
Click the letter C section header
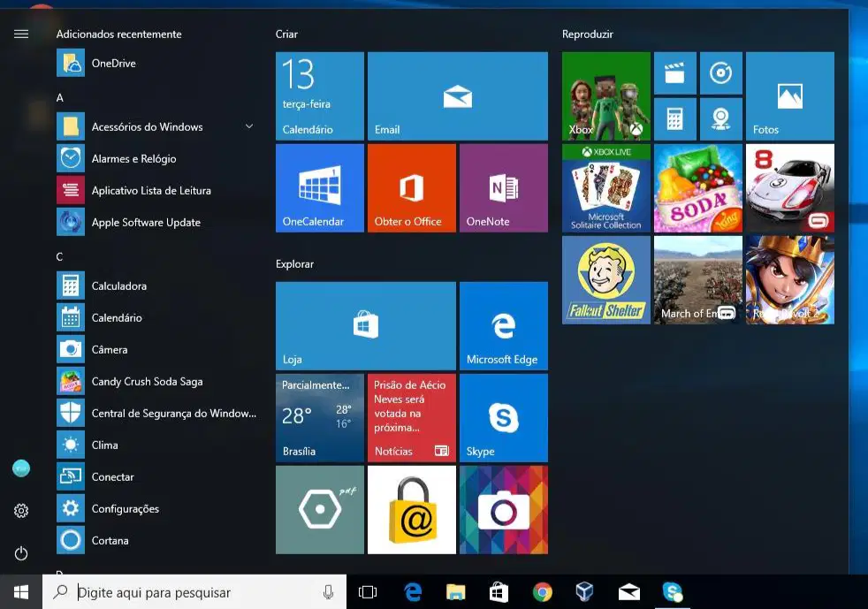pos(60,257)
